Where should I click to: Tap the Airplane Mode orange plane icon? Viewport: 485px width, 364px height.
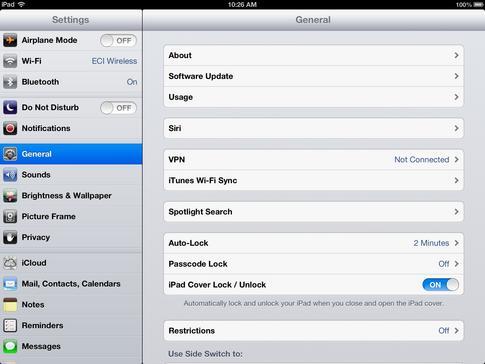click(x=10, y=40)
